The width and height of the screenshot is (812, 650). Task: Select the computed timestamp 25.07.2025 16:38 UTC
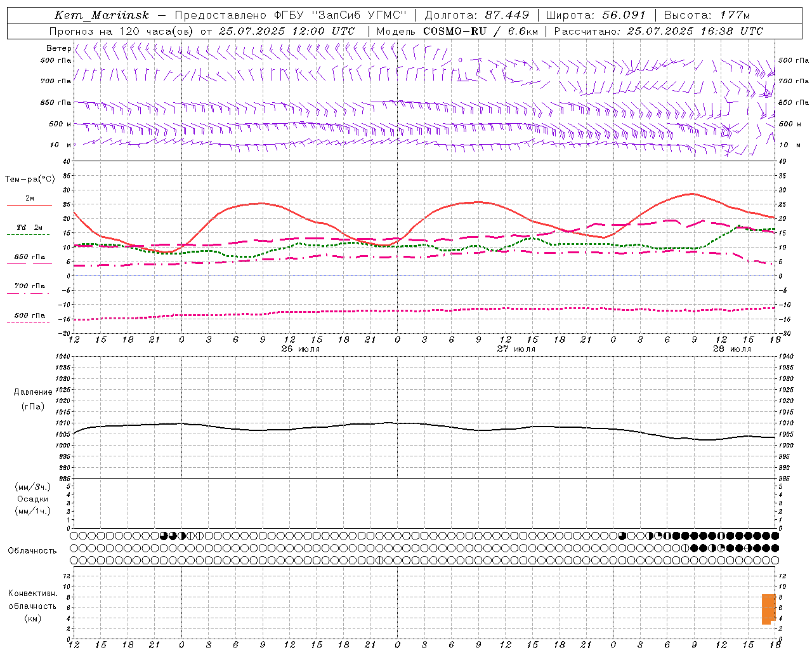pos(695,31)
